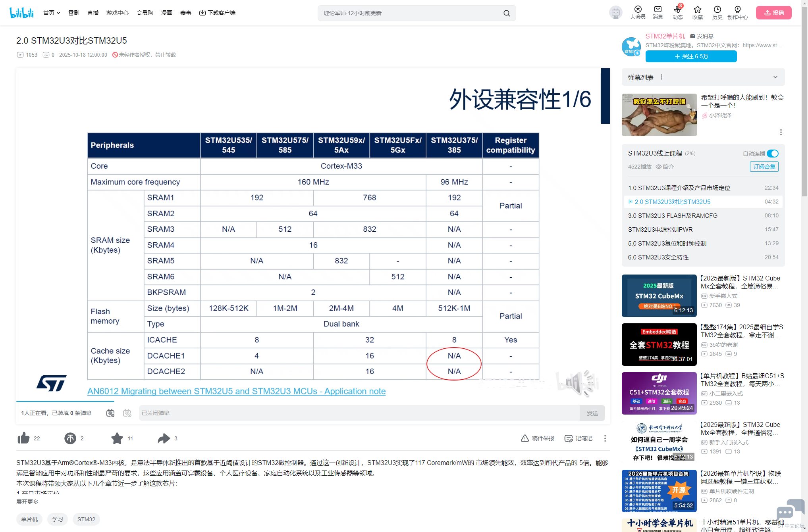The image size is (808, 532).
Task: Open C51+STM32全套教程 thumbnail
Action: [x=659, y=393]
